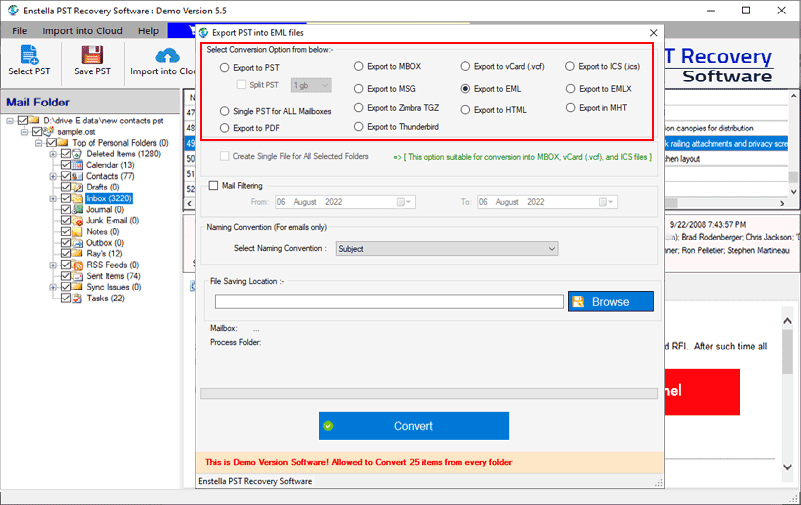Select the Calendar folder icon

coord(78,165)
